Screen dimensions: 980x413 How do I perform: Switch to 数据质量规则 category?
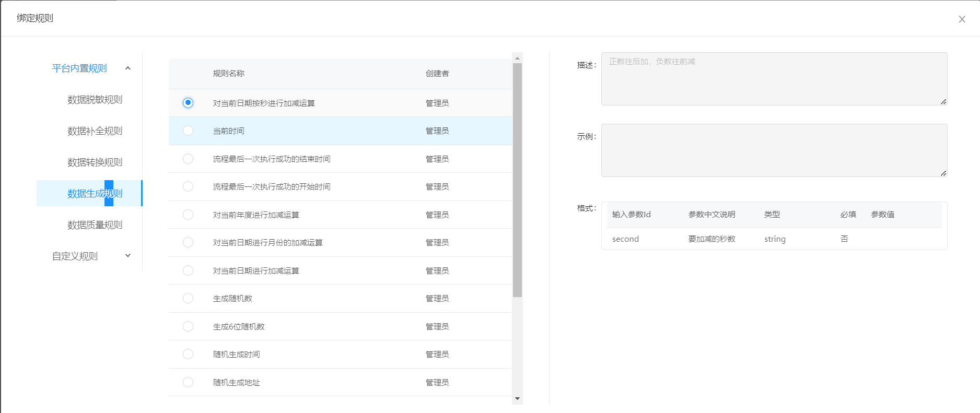(95, 225)
